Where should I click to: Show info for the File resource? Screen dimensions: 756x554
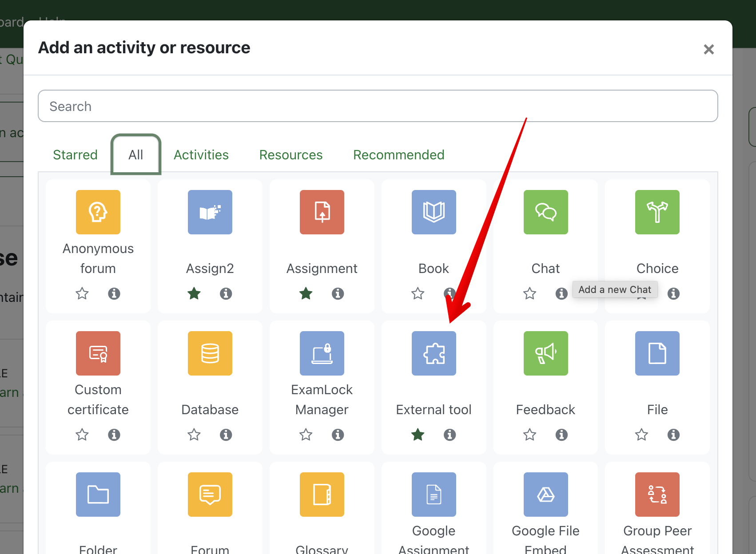(673, 435)
